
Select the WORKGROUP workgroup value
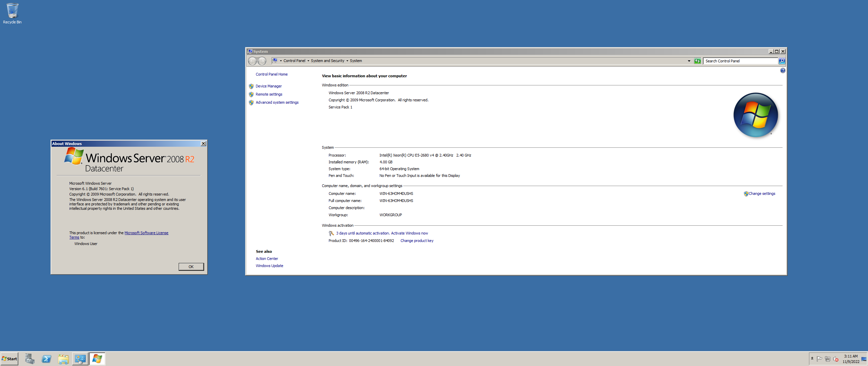coord(391,215)
